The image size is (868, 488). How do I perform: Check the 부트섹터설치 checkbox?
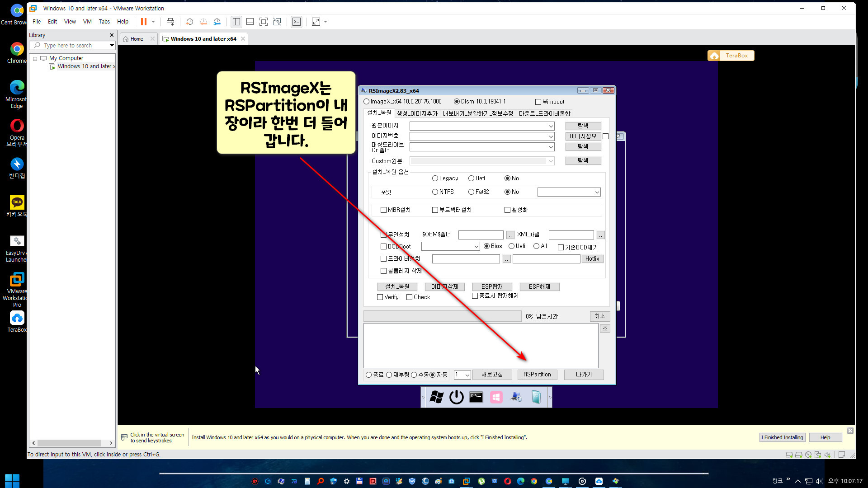(435, 210)
